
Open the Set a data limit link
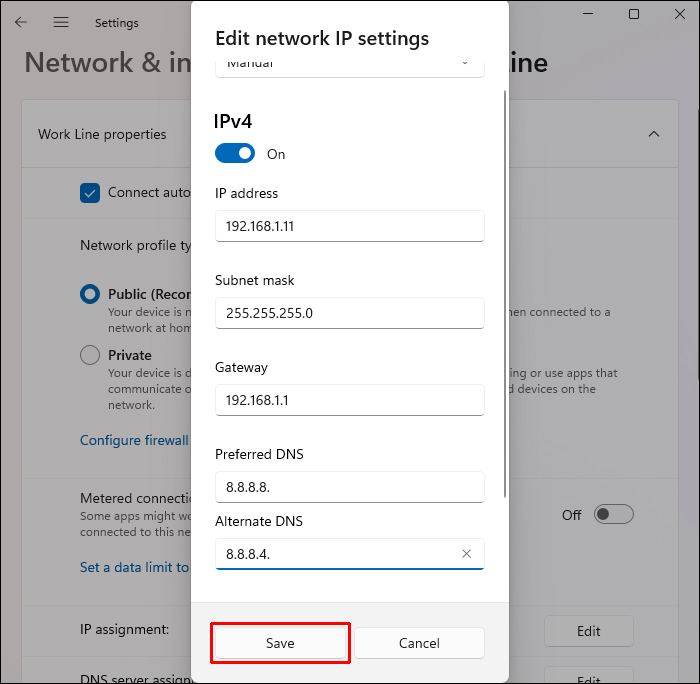(x=134, y=567)
